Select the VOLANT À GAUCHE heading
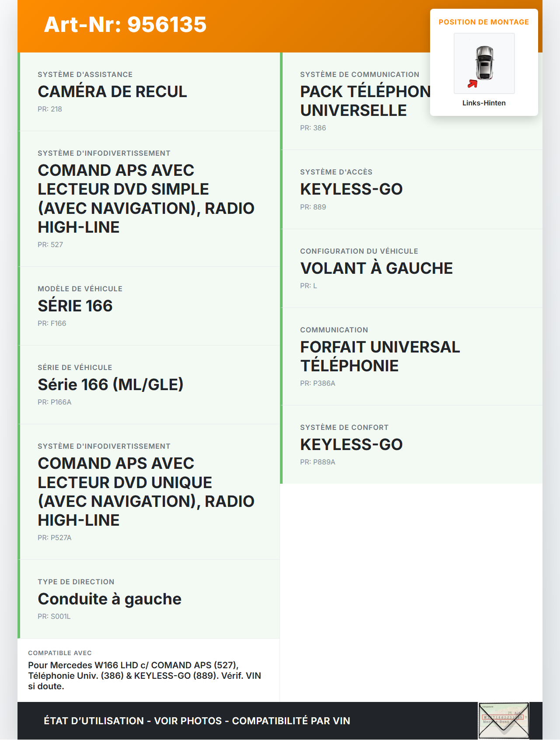The width and height of the screenshot is (560, 740). 376,268
